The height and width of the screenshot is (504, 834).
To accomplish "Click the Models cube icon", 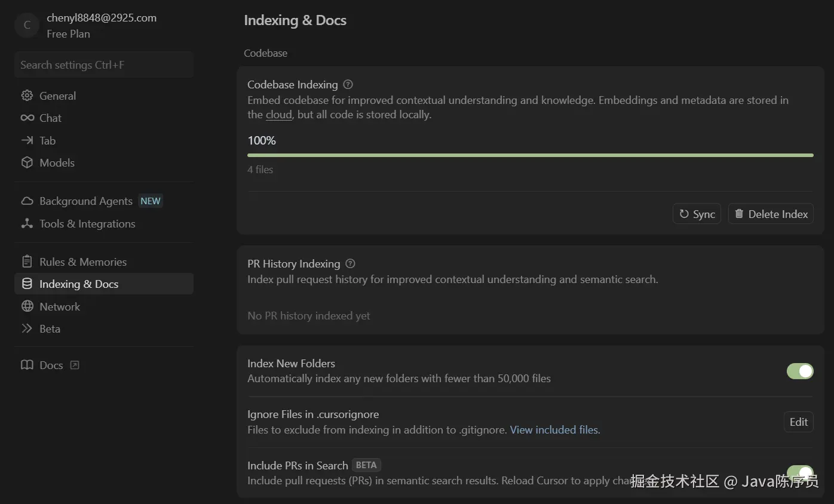I will [x=27, y=162].
